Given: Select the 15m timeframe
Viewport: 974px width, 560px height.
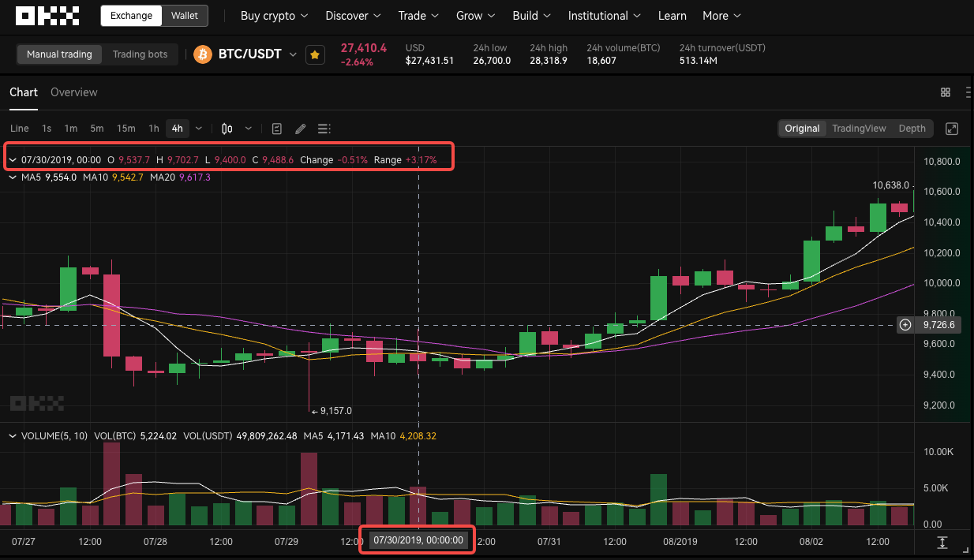Looking at the screenshot, I should click(125, 129).
